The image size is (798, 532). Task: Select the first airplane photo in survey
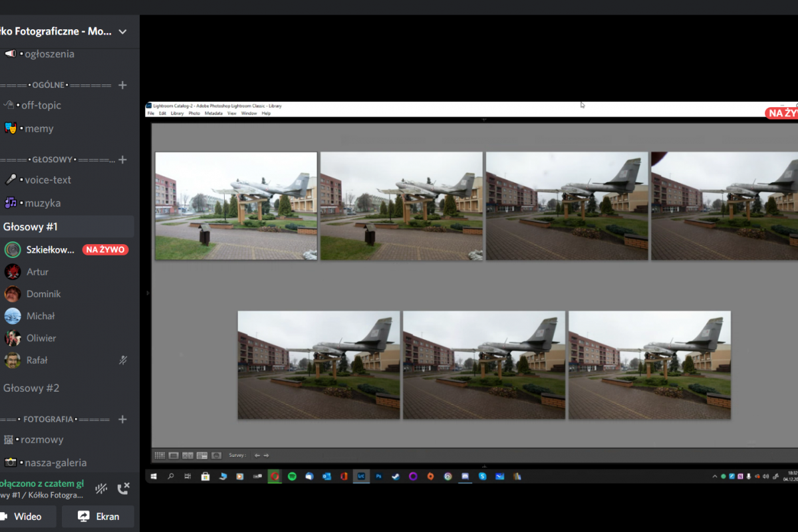(236, 206)
